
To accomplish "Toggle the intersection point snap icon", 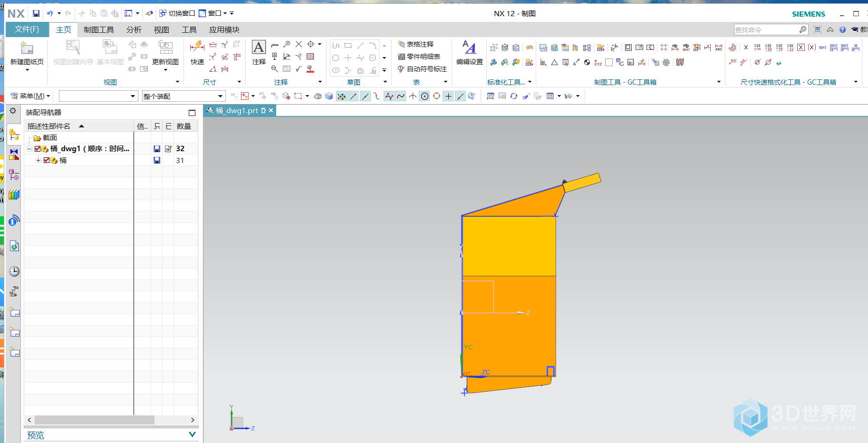I will 413,96.
